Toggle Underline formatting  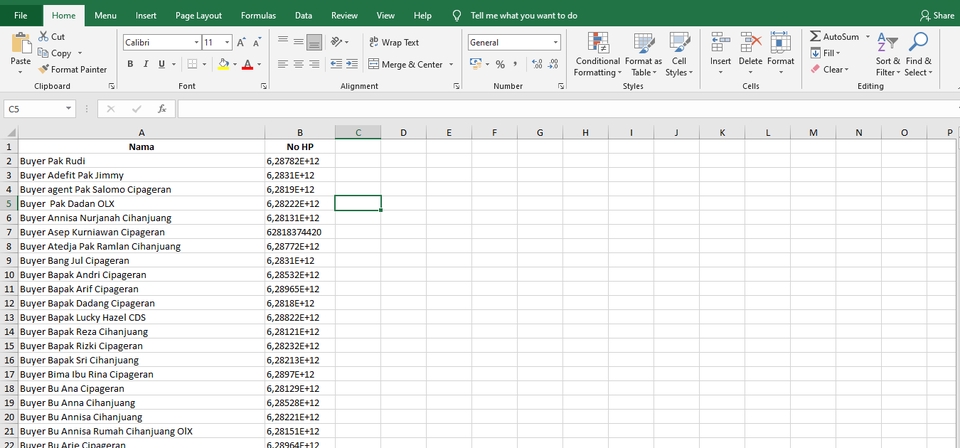tap(162, 64)
